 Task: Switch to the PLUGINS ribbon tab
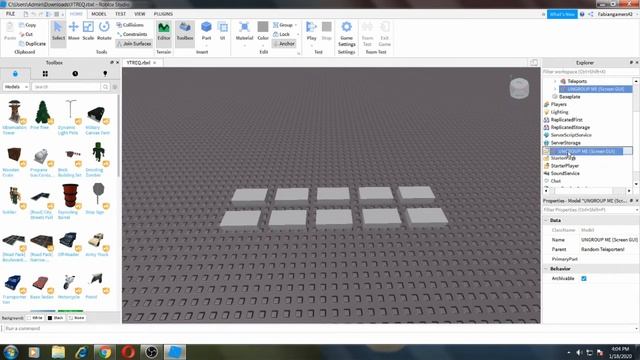point(163,14)
